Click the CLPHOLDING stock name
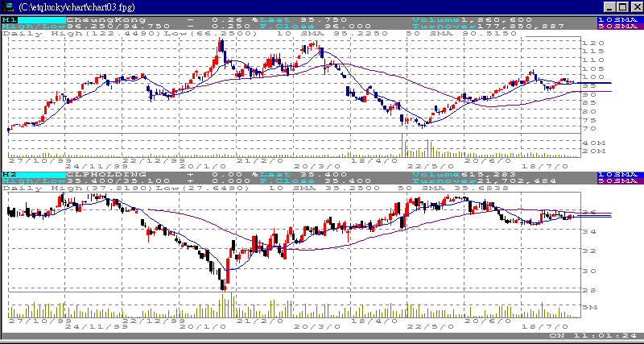Image resolution: width=644 pixels, height=344 pixels. pyautogui.click(x=106, y=175)
